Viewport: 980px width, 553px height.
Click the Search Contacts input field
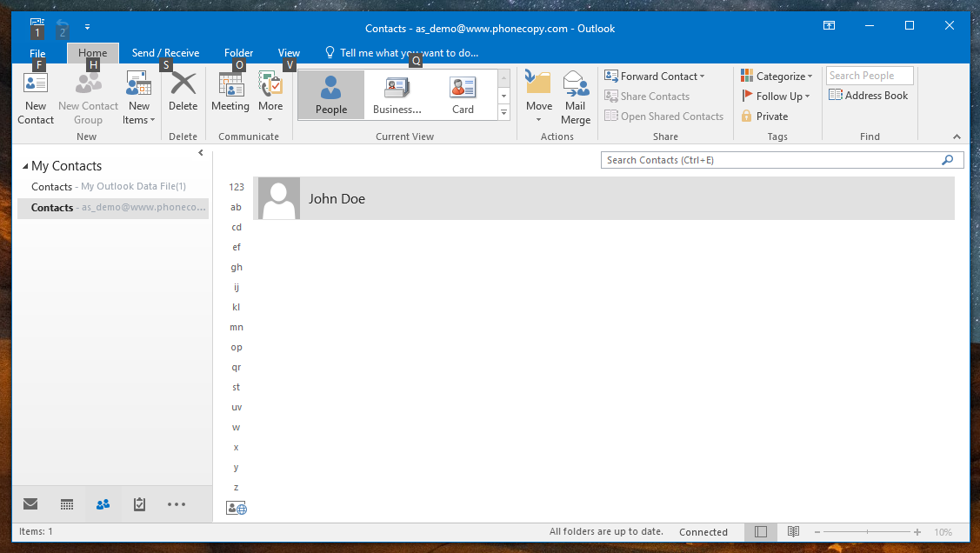click(x=770, y=160)
